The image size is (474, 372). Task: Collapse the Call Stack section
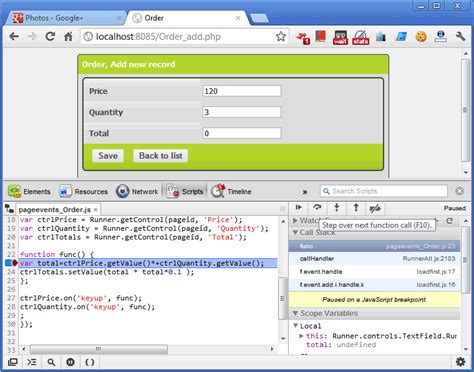tap(295, 232)
